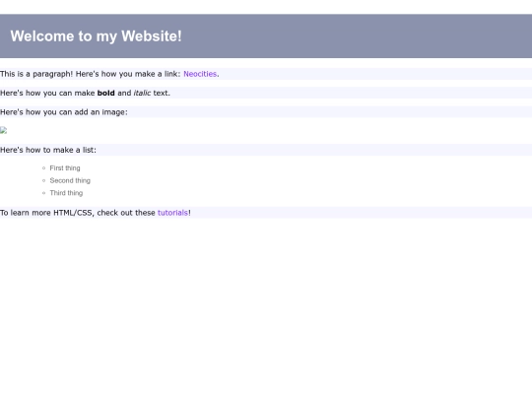The width and height of the screenshot is (532, 399).
Task: Click 'To learn more HTML/CSS' text
Action: (x=46, y=213)
